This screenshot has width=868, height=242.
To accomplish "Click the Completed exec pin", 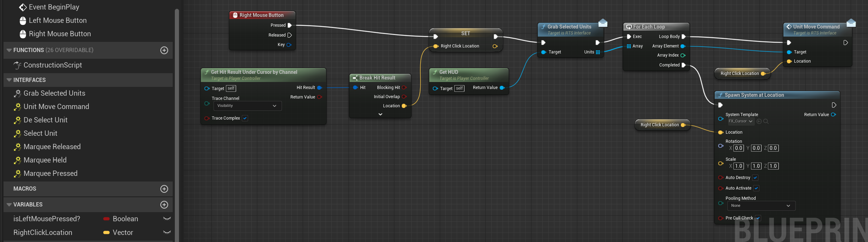I will click(x=684, y=65).
